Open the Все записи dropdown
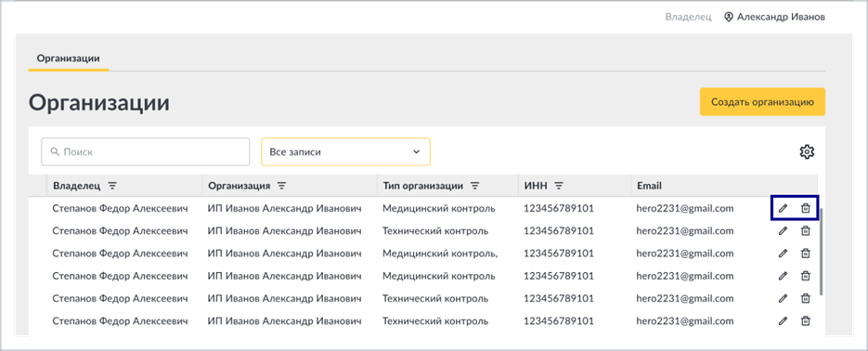This screenshot has height=351, width=868. coord(345,151)
